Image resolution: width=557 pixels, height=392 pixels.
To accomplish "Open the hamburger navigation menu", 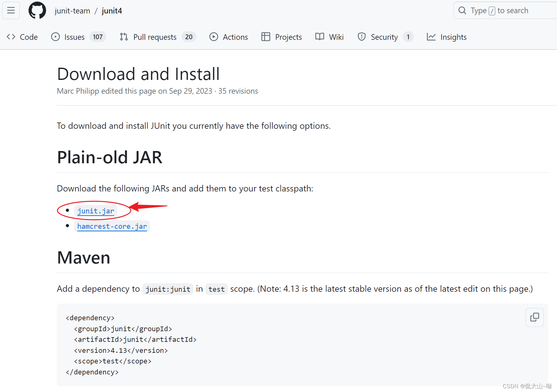I will [11, 11].
